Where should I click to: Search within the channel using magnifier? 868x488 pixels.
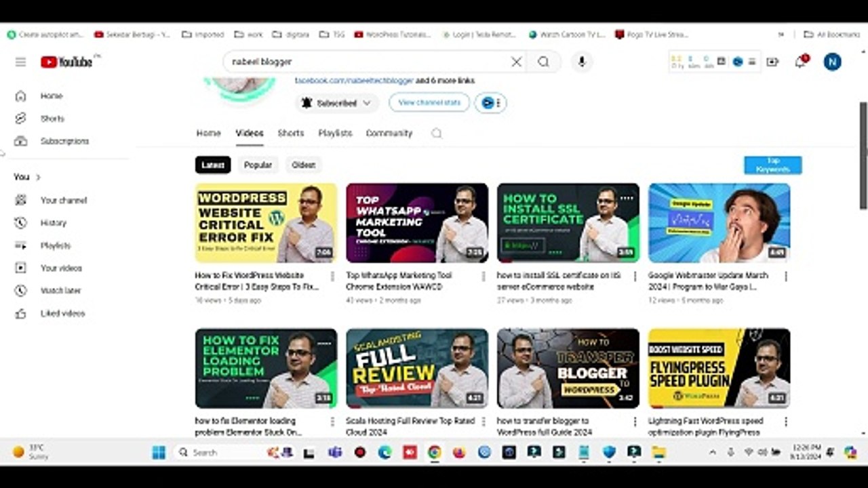(436, 134)
